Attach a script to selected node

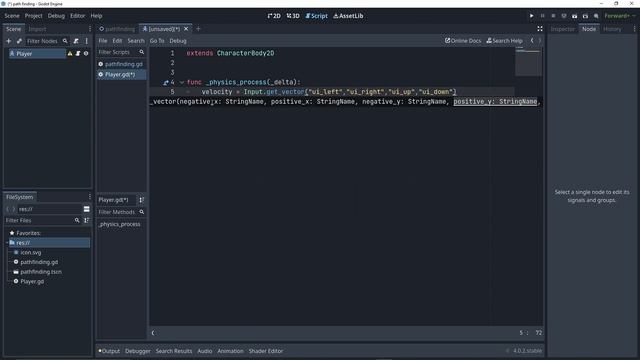pos(76,41)
